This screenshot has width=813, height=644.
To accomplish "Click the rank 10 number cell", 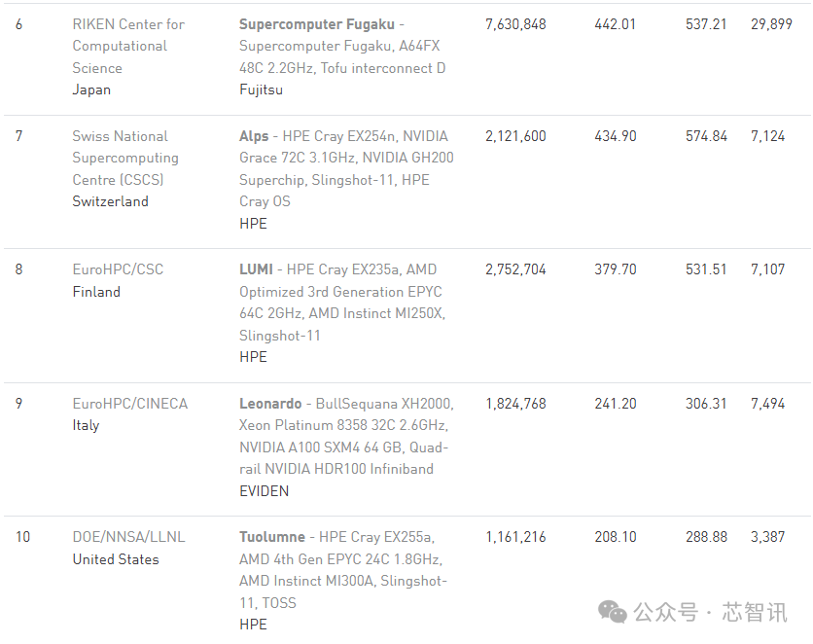I will [x=22, y=537].
